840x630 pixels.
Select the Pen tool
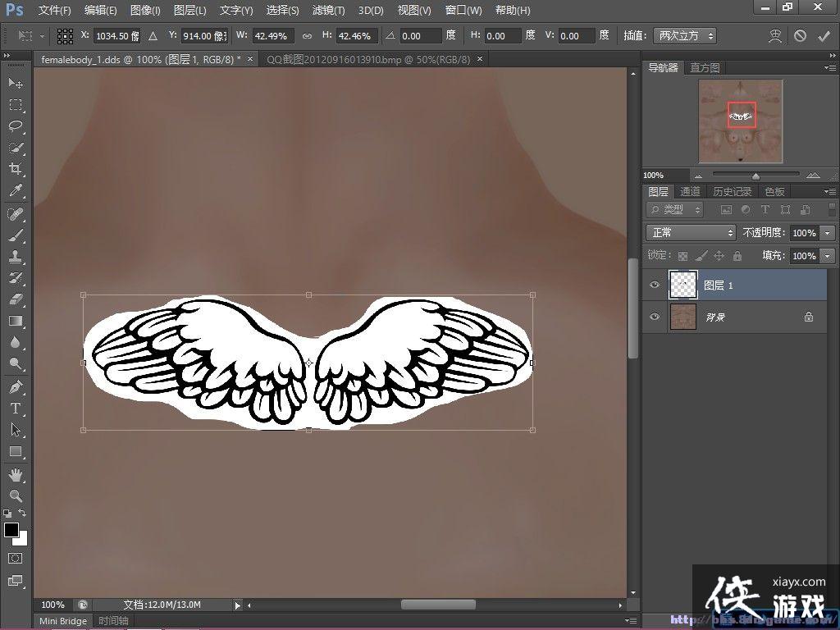[x=16, y=386]
